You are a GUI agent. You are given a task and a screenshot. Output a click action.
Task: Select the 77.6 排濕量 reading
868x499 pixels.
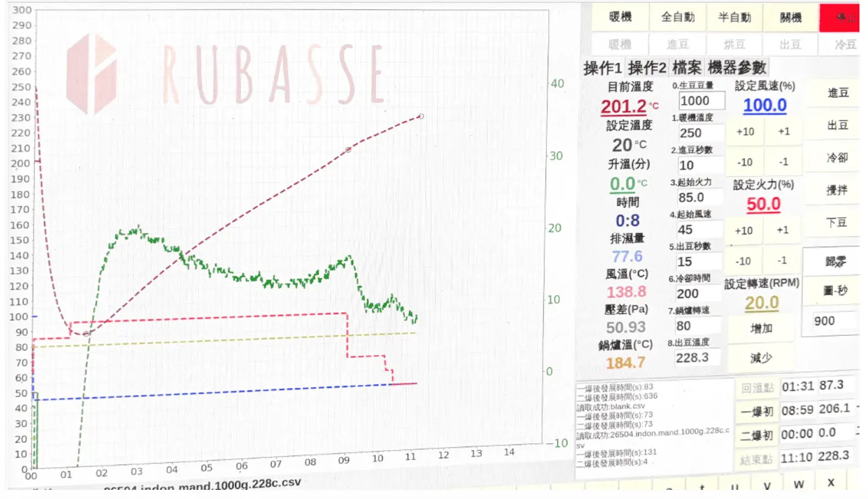[627, 256]
